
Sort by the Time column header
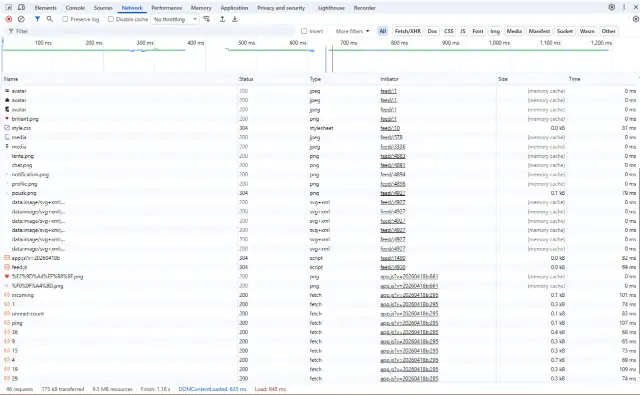tap(602, 79)
